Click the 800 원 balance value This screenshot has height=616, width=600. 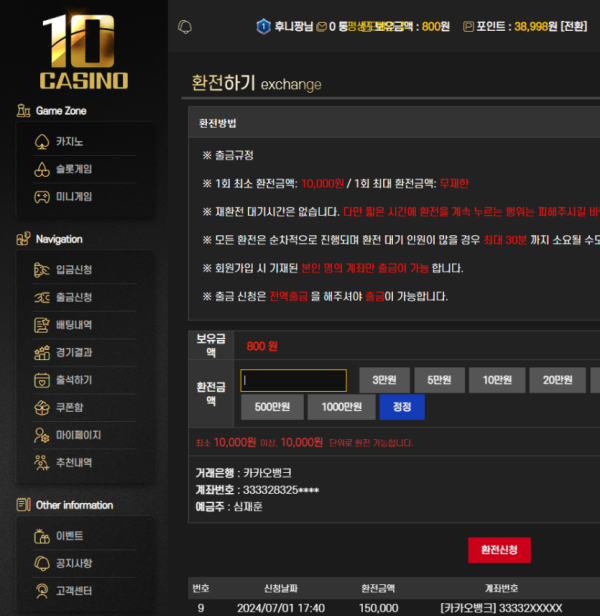tap(262, 346)
